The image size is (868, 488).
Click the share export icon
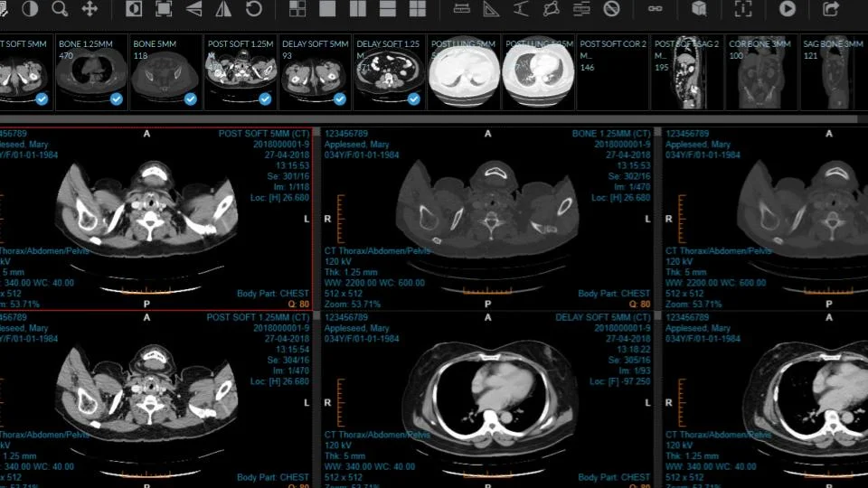830,8
